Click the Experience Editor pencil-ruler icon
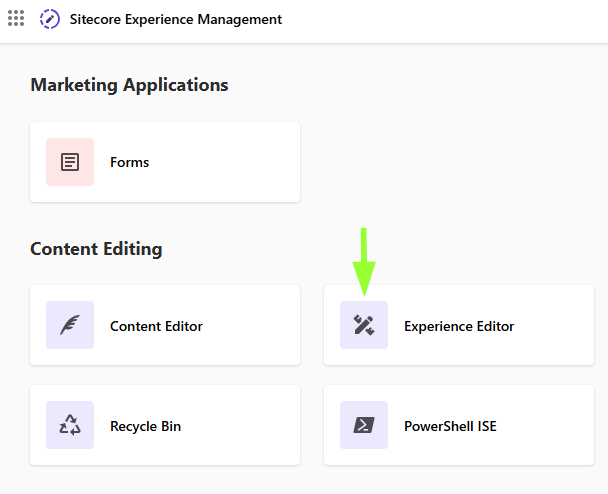The height and width of the screenshot is (494, 608). tap(364, 325)
